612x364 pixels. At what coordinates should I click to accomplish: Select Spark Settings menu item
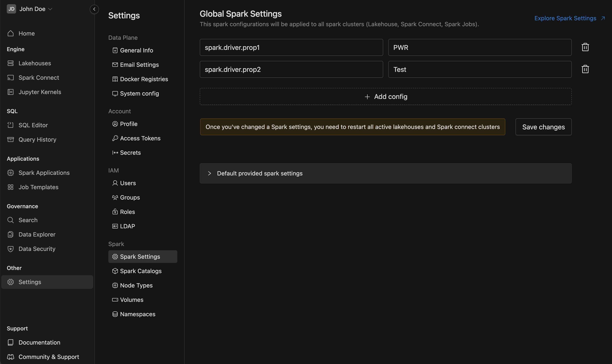[x=140, y=257]
